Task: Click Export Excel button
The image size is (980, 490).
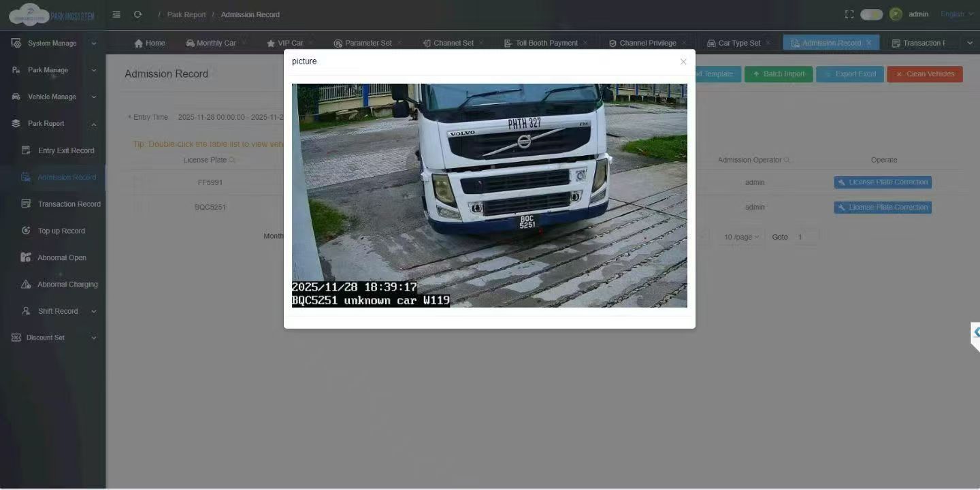Action: [850, 74]
